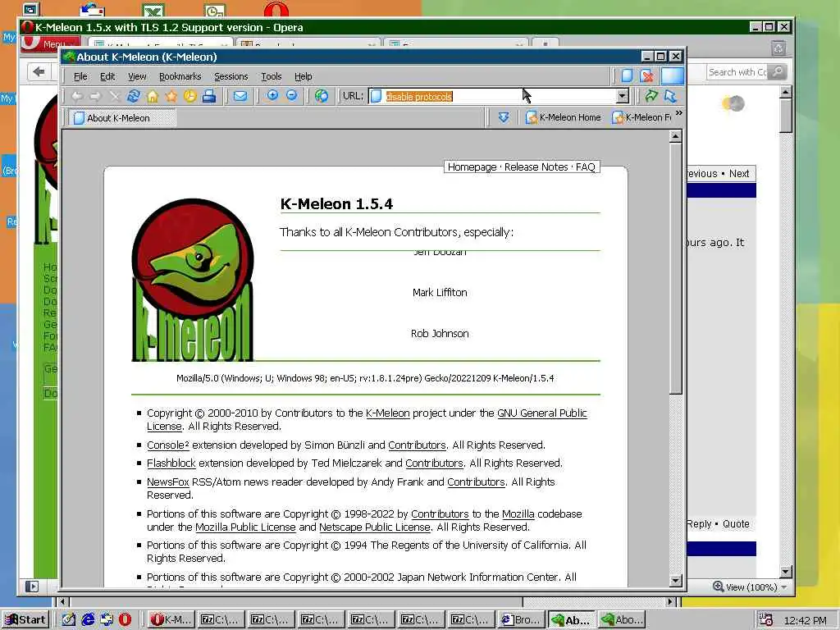This screenshot has height=630, width=840.
Task: Zoom out with the minus magnifier icon
Action: click(x=292, y=96)
